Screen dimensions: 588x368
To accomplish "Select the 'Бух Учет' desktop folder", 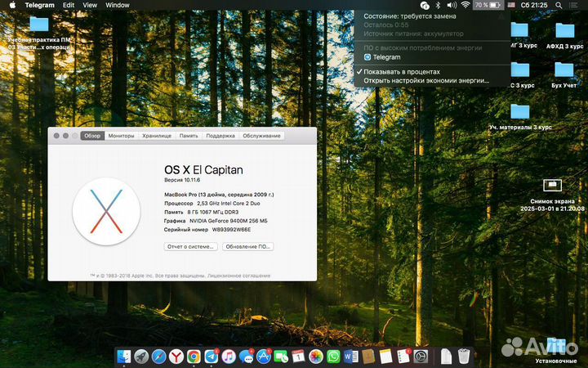I will pyautogui.click(x=564, y=70).
